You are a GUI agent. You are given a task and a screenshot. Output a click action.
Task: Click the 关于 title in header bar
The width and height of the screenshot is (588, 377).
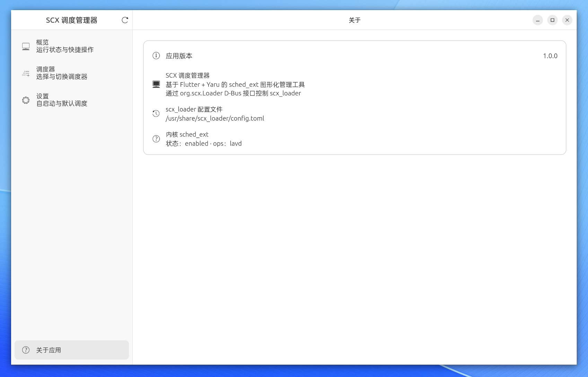[354, 20]
